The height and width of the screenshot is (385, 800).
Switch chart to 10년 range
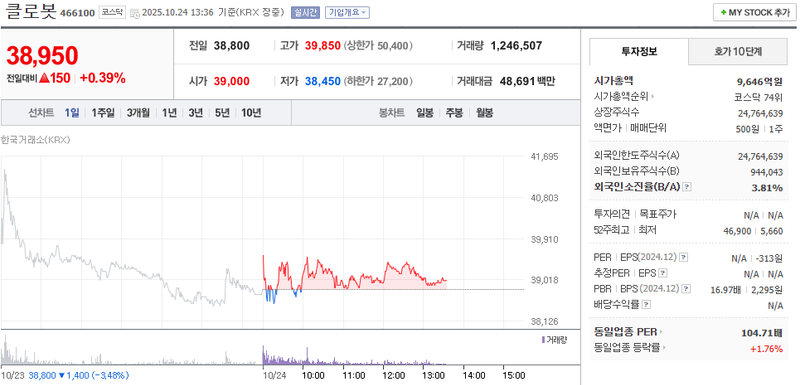251,113
